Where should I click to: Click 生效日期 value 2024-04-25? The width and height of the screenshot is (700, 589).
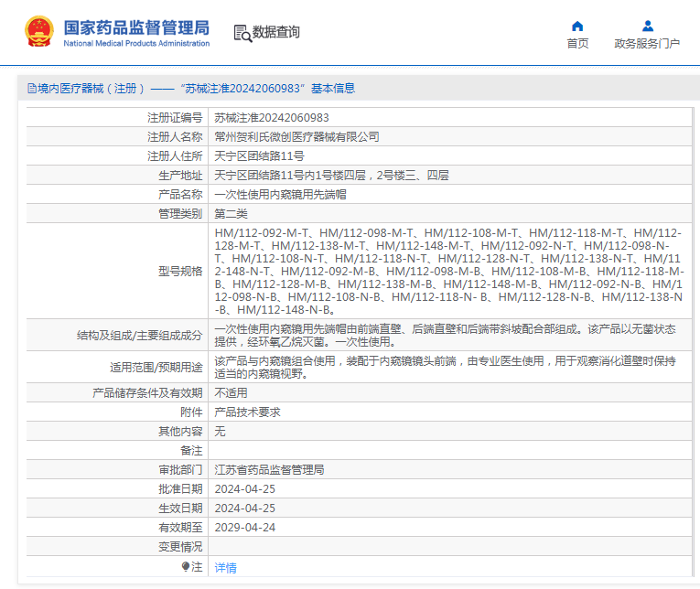pyautogui.click(x=244, y=509)
